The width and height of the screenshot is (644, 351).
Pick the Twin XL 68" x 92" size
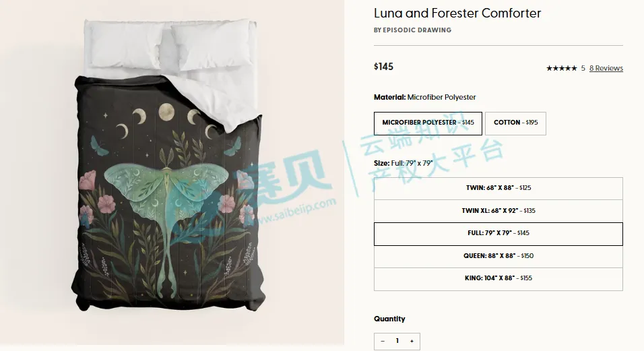click(x=498, y=211)
